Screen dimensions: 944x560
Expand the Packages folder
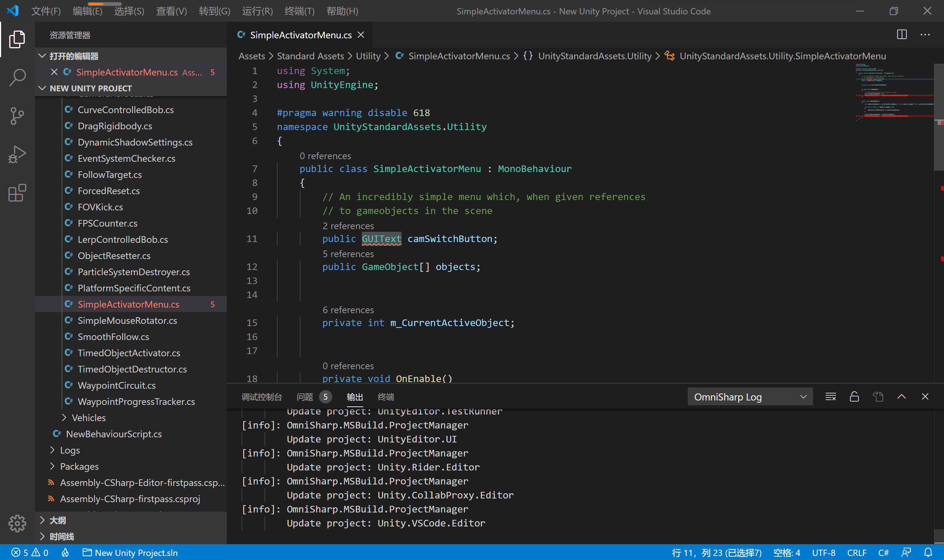tap(79, 466)
